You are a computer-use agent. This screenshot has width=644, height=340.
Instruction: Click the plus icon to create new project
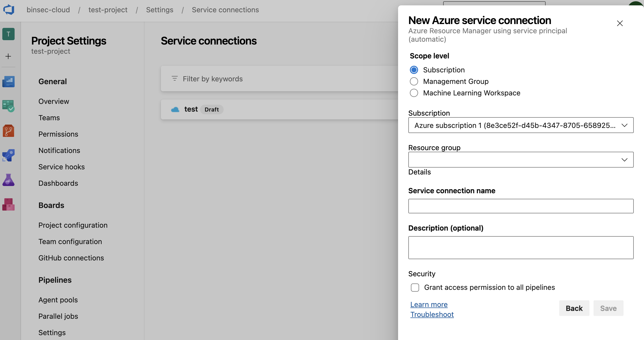8,56
